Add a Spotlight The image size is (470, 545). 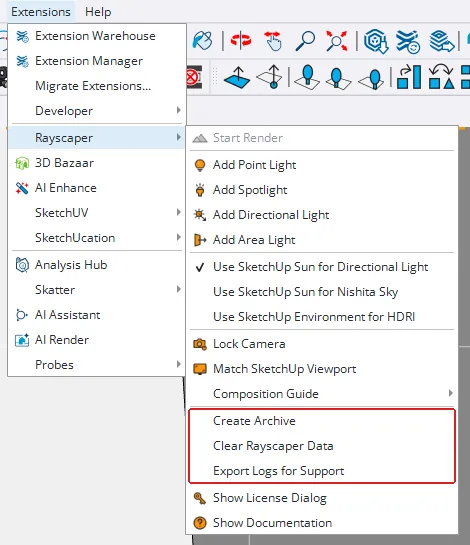[x=322, y=190]
